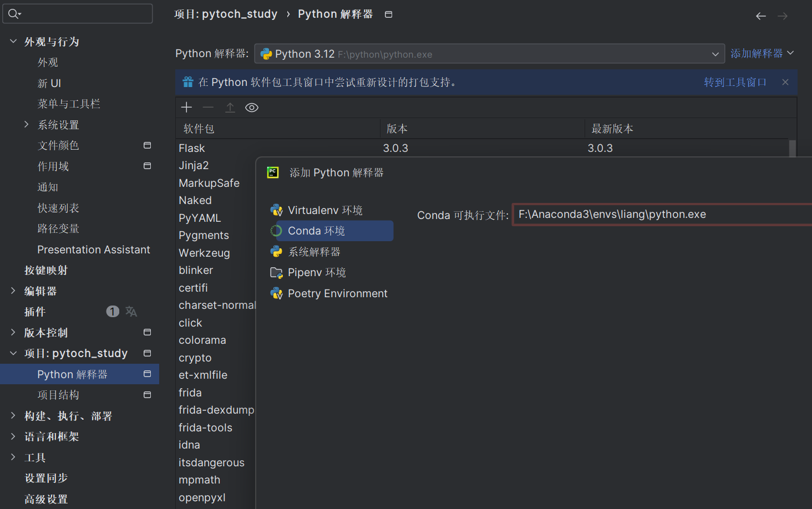This screenshot has height=509, width=812.
Task: Click the project-level icon next to 项目结构
Action: tap(148, 395)
